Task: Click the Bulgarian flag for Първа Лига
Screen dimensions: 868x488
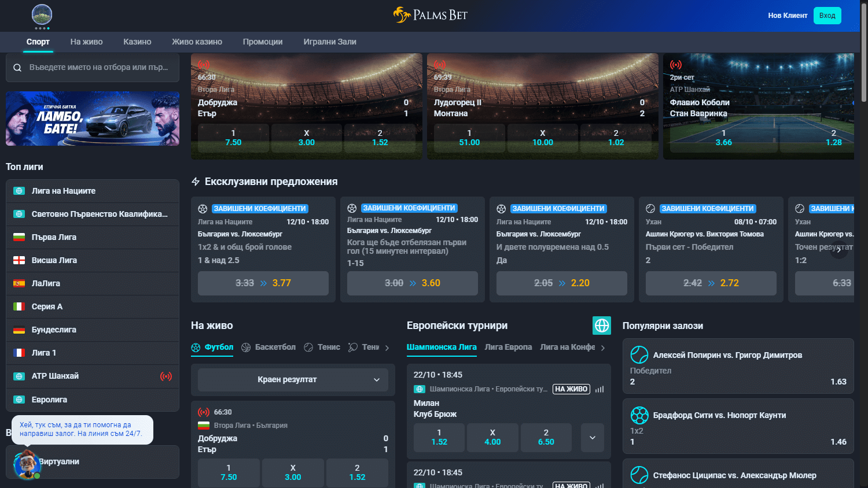Action: pyautogui.click(x=19, y=237)
